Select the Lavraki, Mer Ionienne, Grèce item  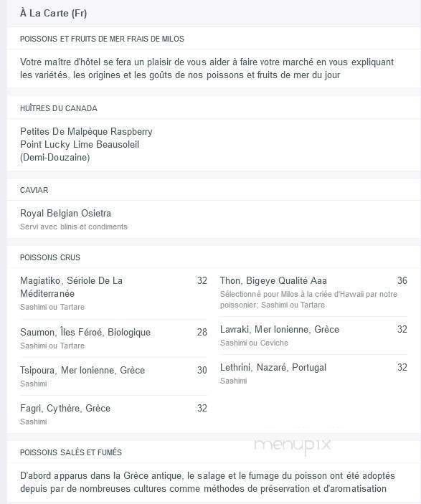click(280, 329)
